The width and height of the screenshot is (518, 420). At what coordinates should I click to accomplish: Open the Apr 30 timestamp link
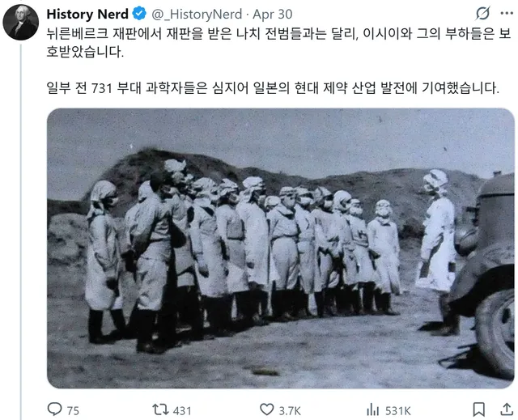tap(273, 15)
